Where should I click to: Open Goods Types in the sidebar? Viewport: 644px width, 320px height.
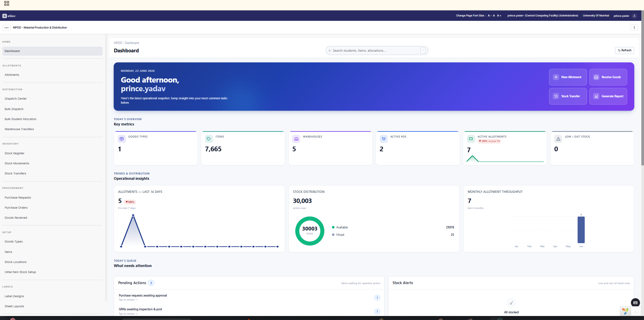(x=52, y=242)
